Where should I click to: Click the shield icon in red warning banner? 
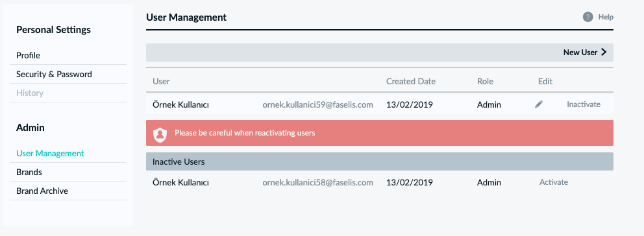tap(160, 134)
